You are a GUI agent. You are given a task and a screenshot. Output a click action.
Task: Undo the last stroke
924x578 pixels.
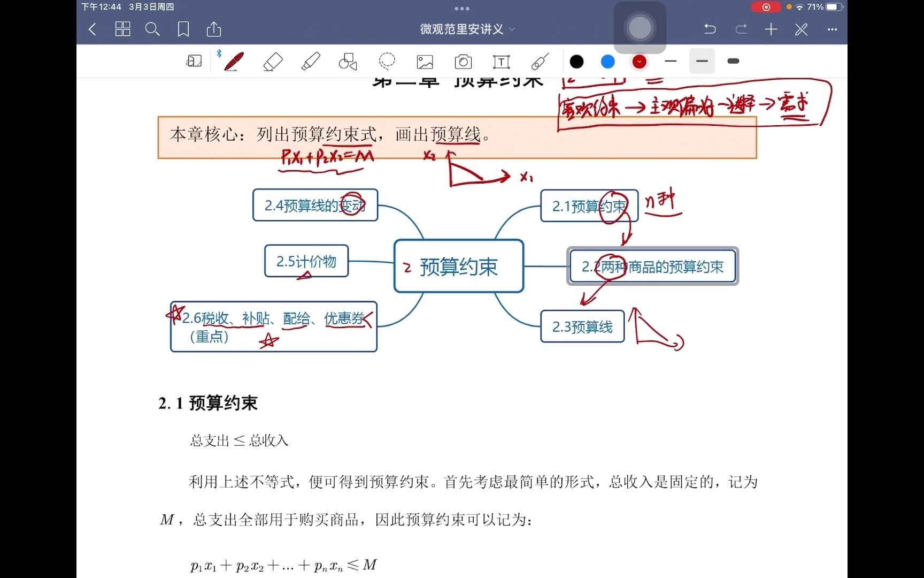tap(710, 29)
